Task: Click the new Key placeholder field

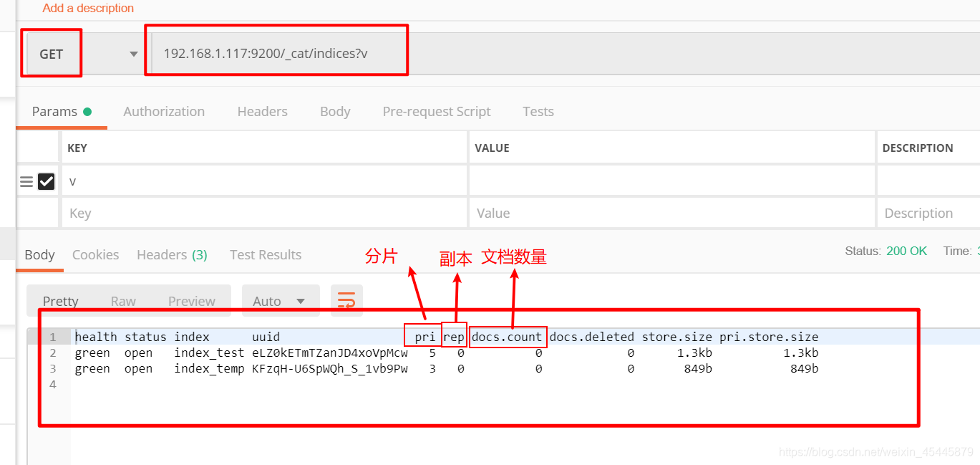Action: 264,214
